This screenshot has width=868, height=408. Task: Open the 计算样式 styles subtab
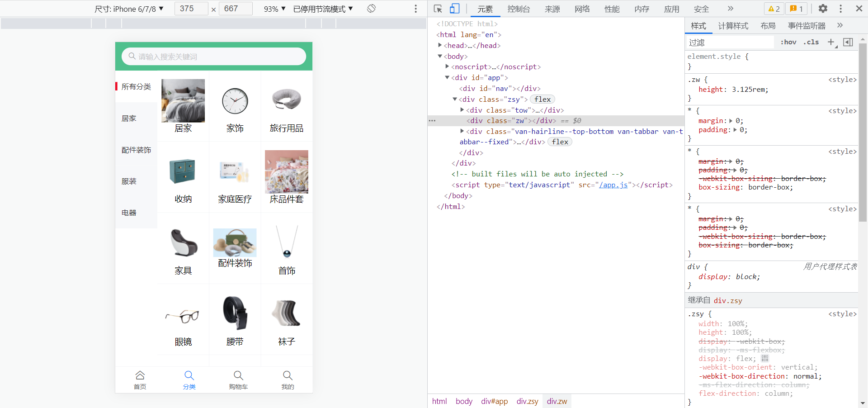[x=733, y=26]
